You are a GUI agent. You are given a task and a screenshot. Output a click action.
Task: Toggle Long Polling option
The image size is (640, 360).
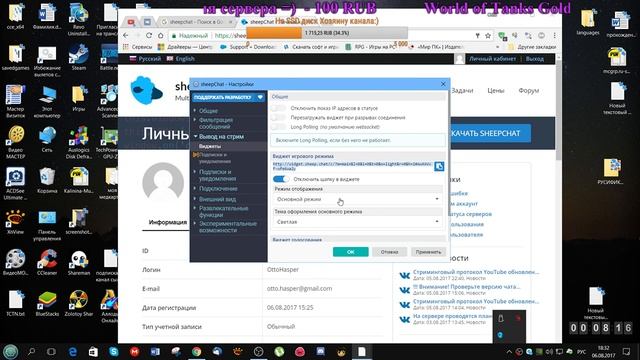click(278, 127)
